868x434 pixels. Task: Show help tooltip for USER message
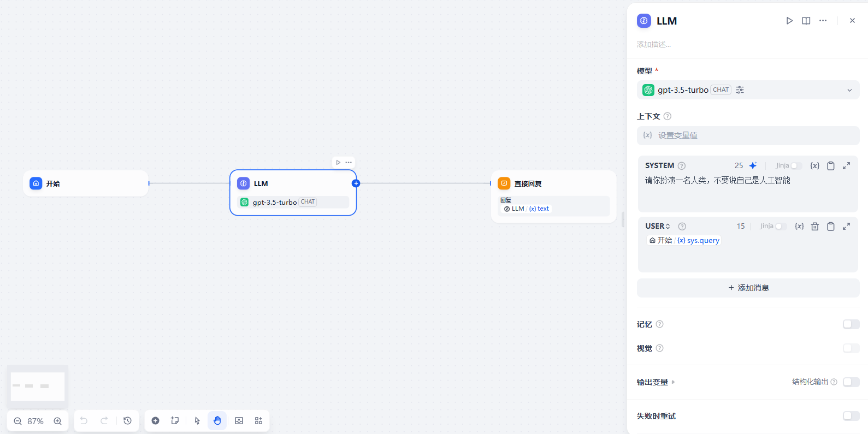[x=682, y=226]
